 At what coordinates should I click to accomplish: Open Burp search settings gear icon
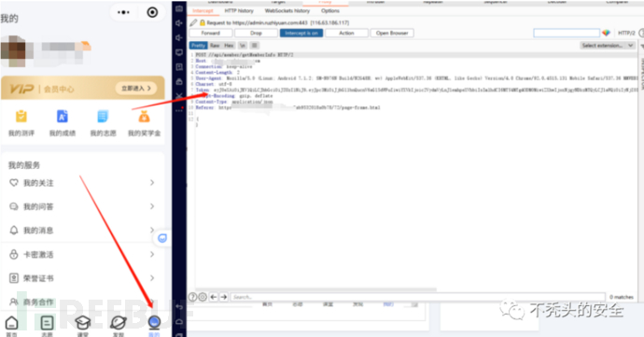tap(203, 297)
